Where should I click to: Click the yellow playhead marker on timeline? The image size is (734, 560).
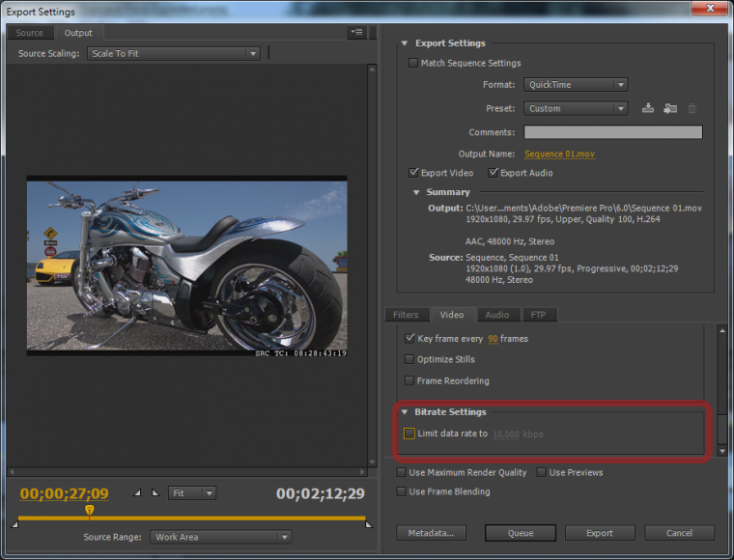tap(90, 510)
